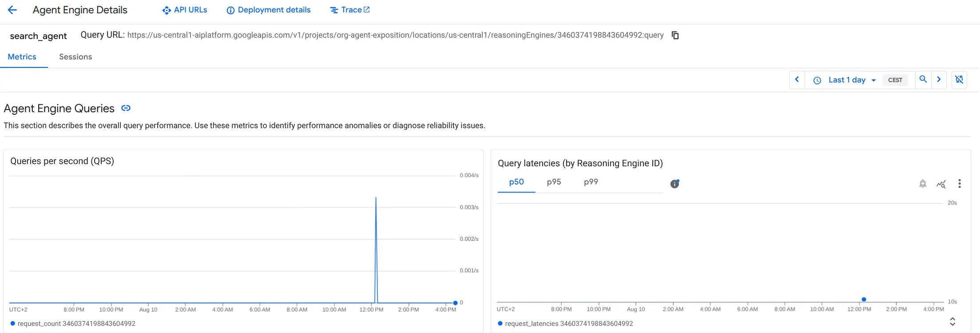Click the zoom search magnifier icon
This screenshot has height=333, width=980.
[x=923, y=79]
